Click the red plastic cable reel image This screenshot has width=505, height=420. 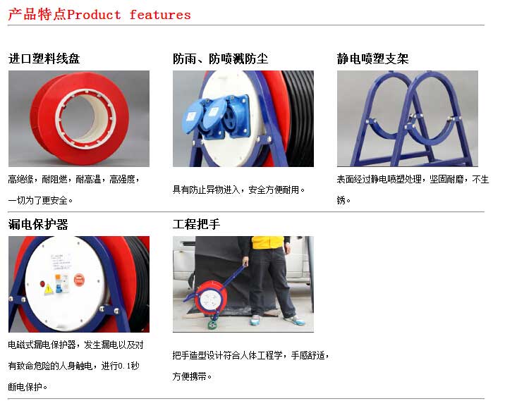point(79,118)
